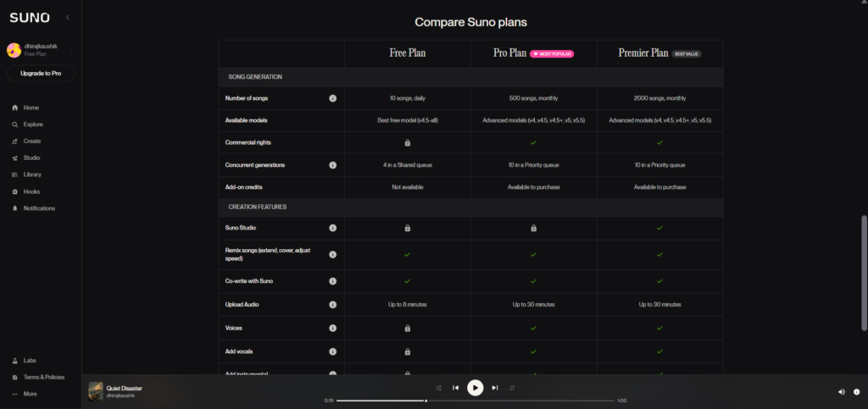Show info for Concurrent generations
Screen dimensions: 868x409
pos(332,165)
